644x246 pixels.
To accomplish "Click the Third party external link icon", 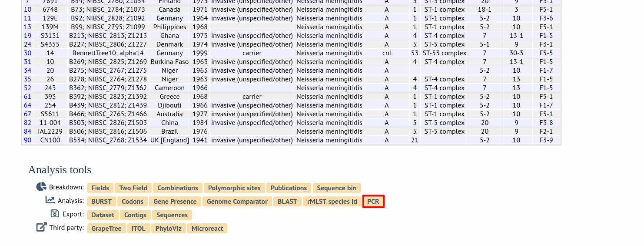I will (x=41, y=227).
